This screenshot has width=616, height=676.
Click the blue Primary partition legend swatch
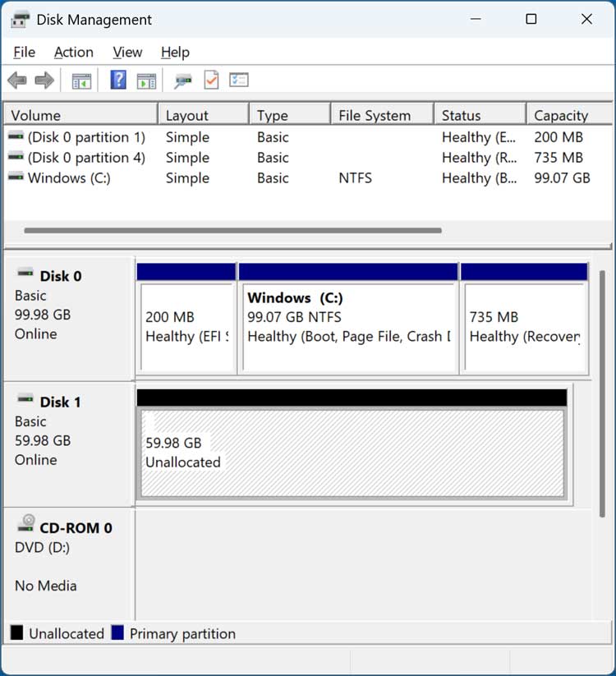(x=117, y=633)
